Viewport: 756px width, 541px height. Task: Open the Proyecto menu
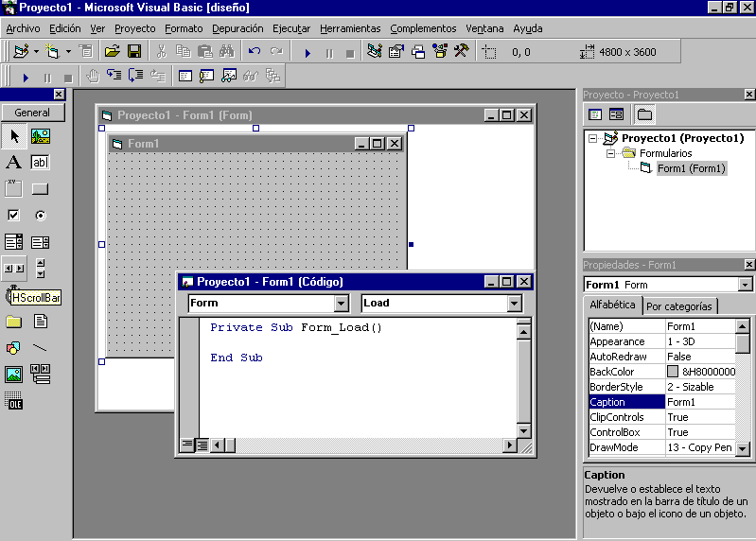click(x=135, y=29)
